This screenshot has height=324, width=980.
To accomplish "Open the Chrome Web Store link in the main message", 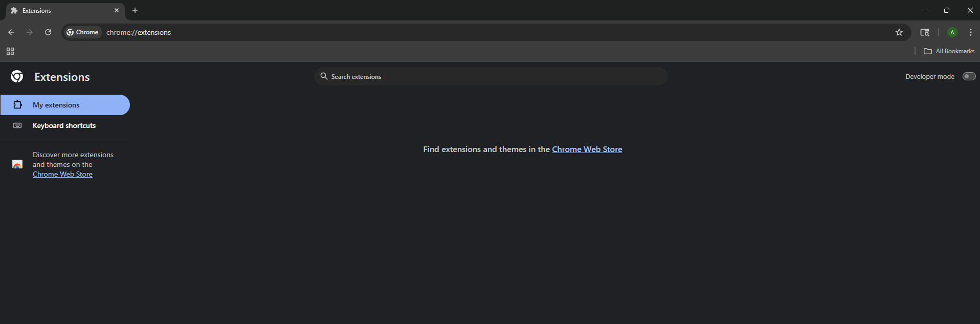I will [x=587, y=149].
